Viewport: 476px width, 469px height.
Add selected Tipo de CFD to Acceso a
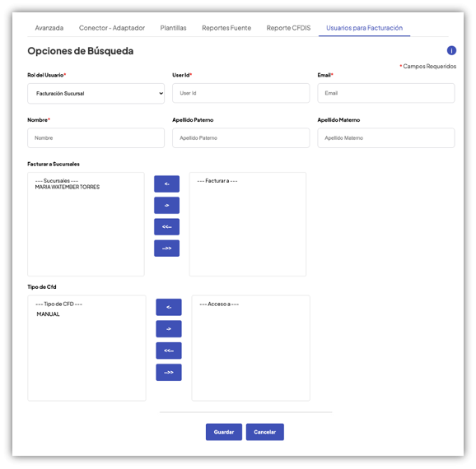pyautogui.click(x=169, y=329)
